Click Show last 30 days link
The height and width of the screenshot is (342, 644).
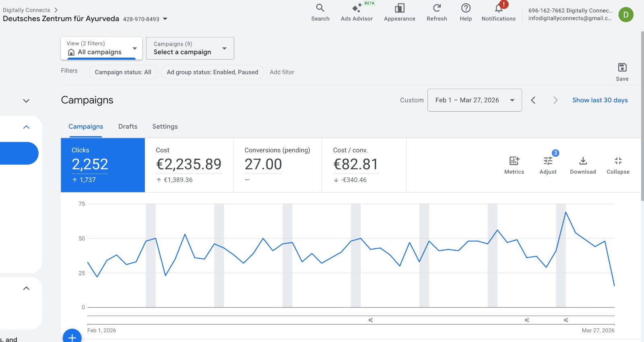point(600,100)
